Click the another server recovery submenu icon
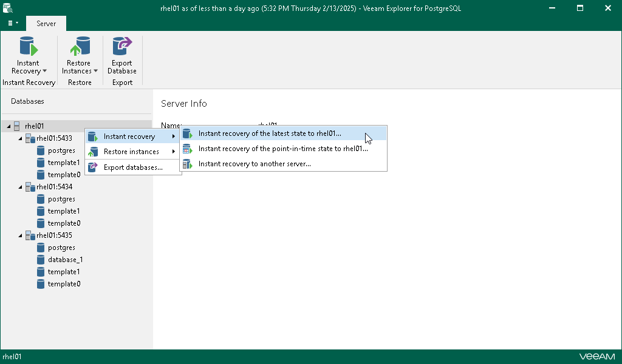The image size is (622, 364). pos(187,164)
